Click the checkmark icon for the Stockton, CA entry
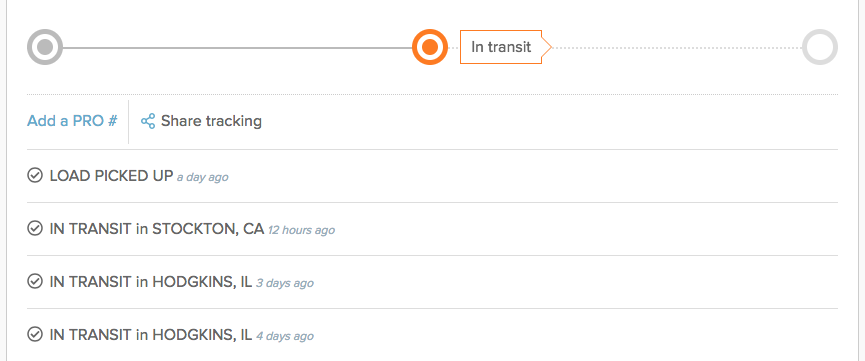The width and height of the screenshot is (865, 361). pyautogui.click(x=35, y=229)
